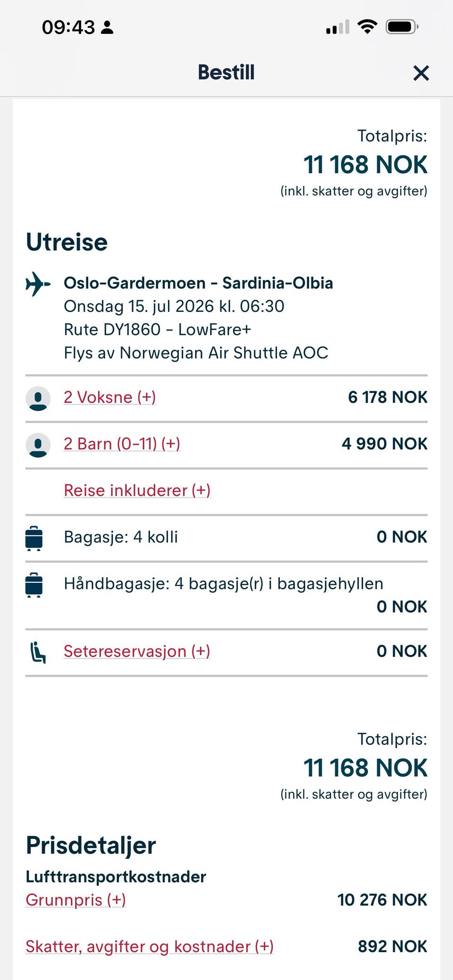Tap the top Totalpris amount 11 168 NOK

click(x=365, y=165)
